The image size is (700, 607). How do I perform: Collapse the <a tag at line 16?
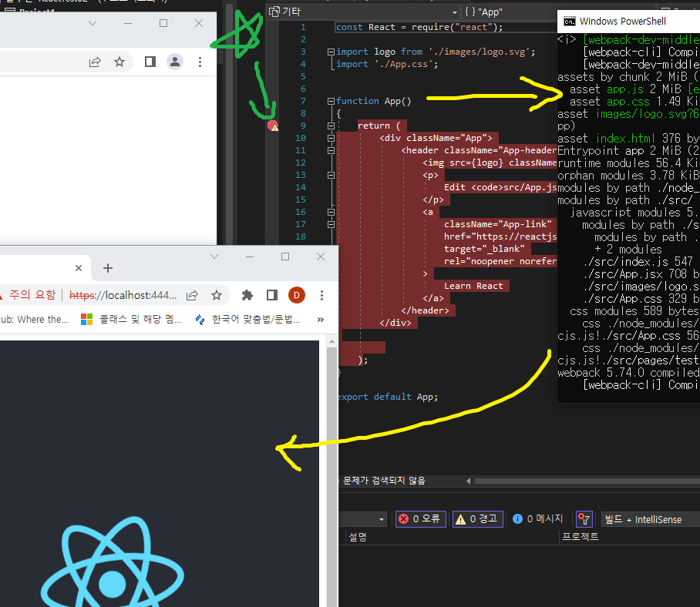(331, 212)
